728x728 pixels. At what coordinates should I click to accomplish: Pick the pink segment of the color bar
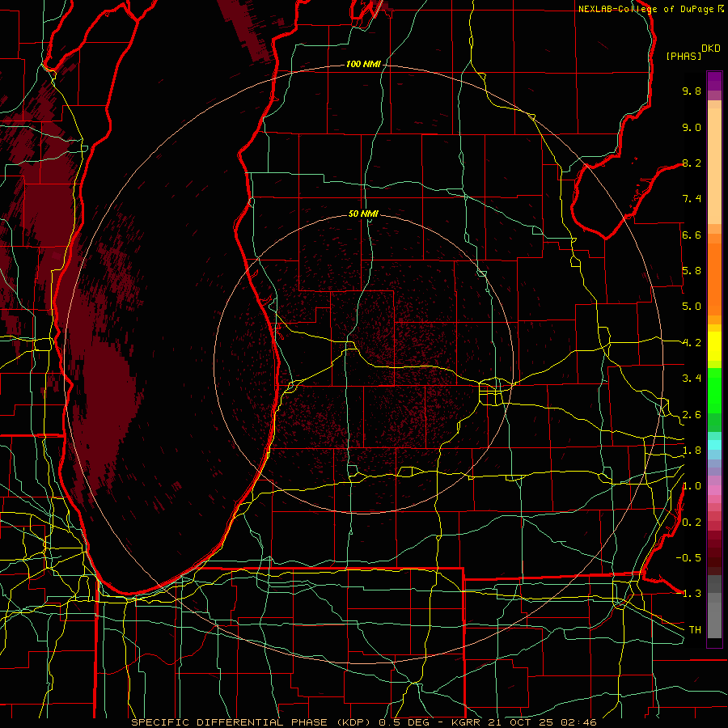[714, 490]
